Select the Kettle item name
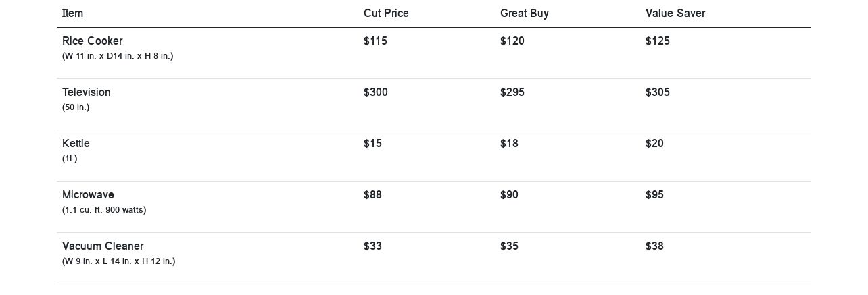Viewport: 868px width, 295px height. 76,144
